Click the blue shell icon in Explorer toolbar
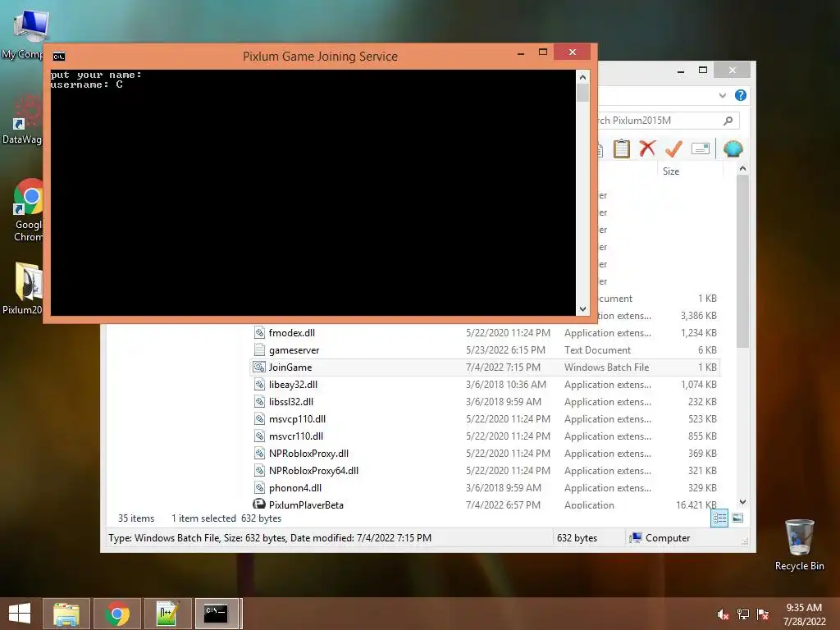The height and width of the screenshot is (630, 840). [x=733, y=148]
